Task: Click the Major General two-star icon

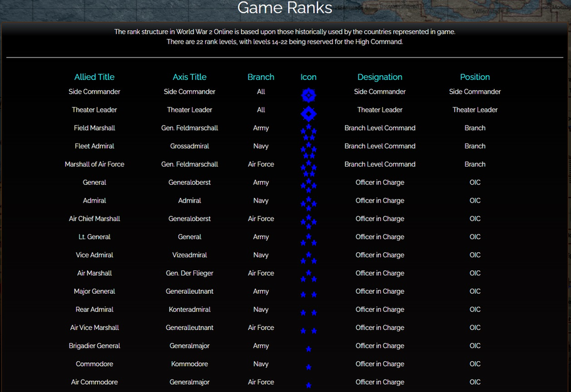Action: [308, 294]
